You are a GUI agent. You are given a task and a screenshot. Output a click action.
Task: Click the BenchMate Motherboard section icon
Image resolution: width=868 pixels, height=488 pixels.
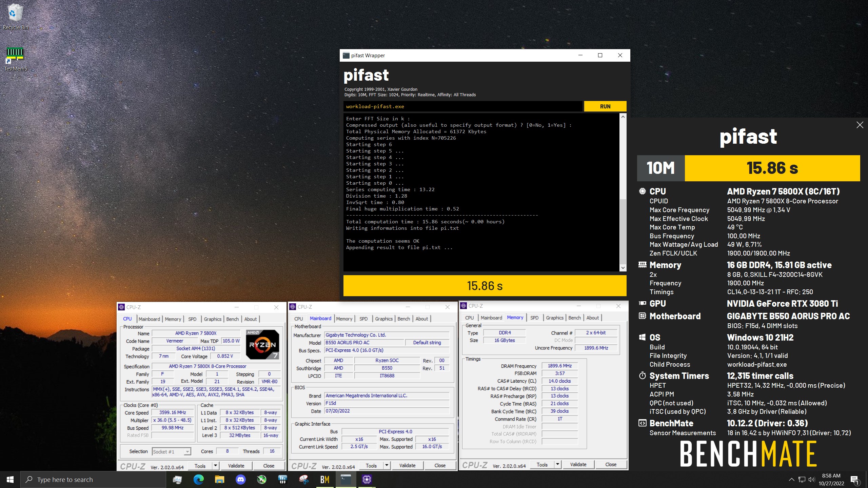click(642, 316)
